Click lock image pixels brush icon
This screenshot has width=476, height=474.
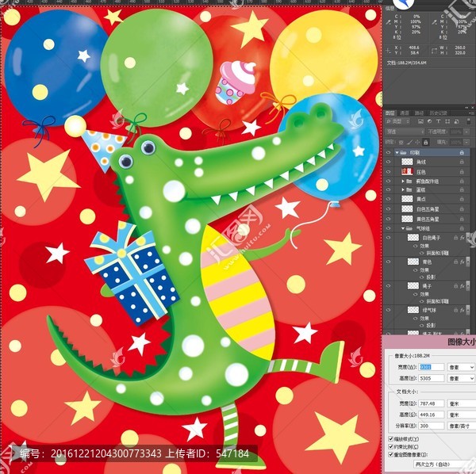point(409,142)
